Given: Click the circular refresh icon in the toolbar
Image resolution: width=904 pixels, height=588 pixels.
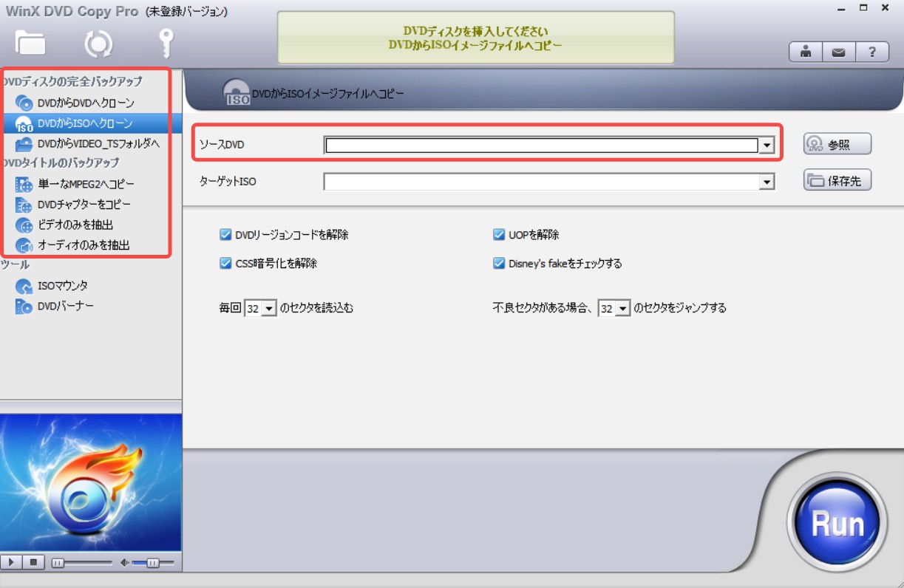Looking at the screenshot, I should pyautogui.click(x=98, y=44).
